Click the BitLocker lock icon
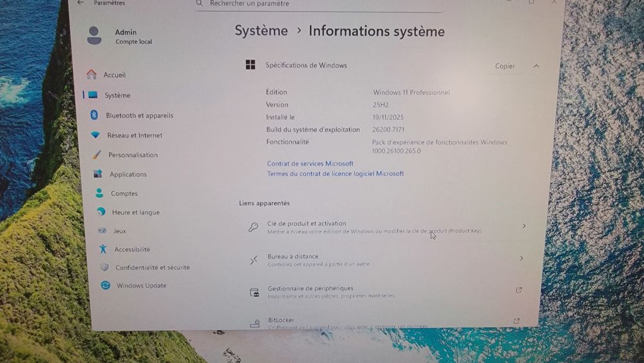This screenshot has width=644, height=363. point(254,324)
